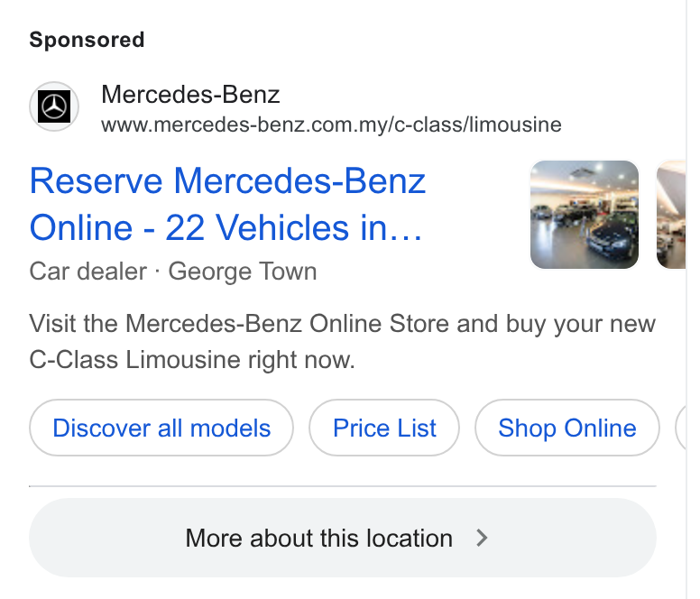Select the Shop Online chip

tap(567, 428)
